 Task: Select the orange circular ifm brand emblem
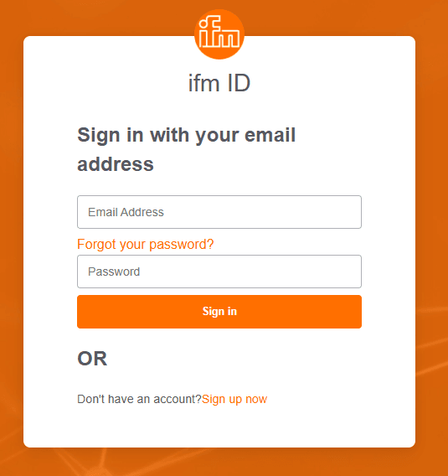click(x=219, y=34)
